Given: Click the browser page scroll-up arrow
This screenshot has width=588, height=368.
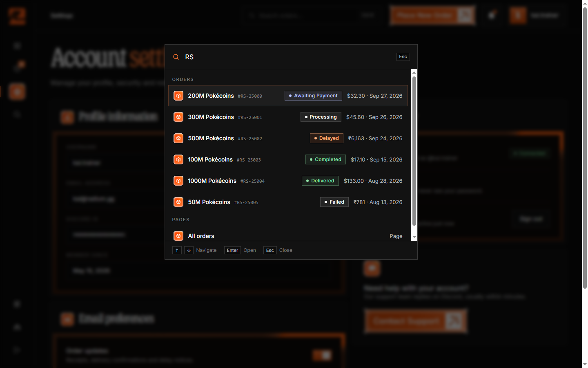Looking at the screenshot, I should point(585,3).
